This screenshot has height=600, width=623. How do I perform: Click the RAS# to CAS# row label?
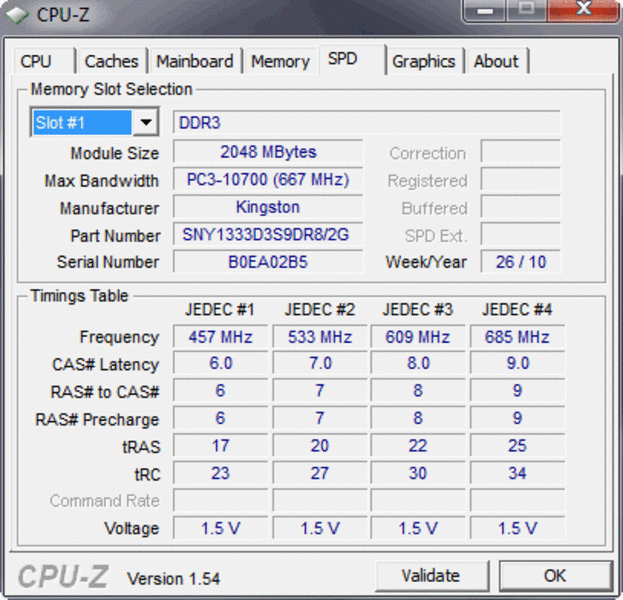[x=105, y=392]
